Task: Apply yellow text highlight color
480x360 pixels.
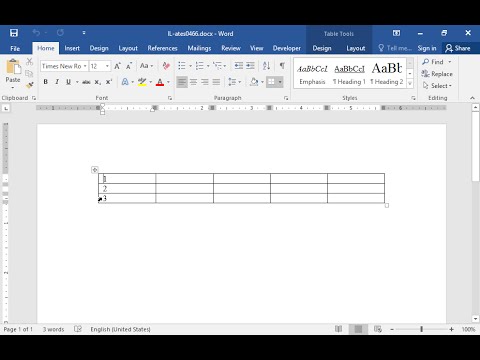Action: point(142,82)
